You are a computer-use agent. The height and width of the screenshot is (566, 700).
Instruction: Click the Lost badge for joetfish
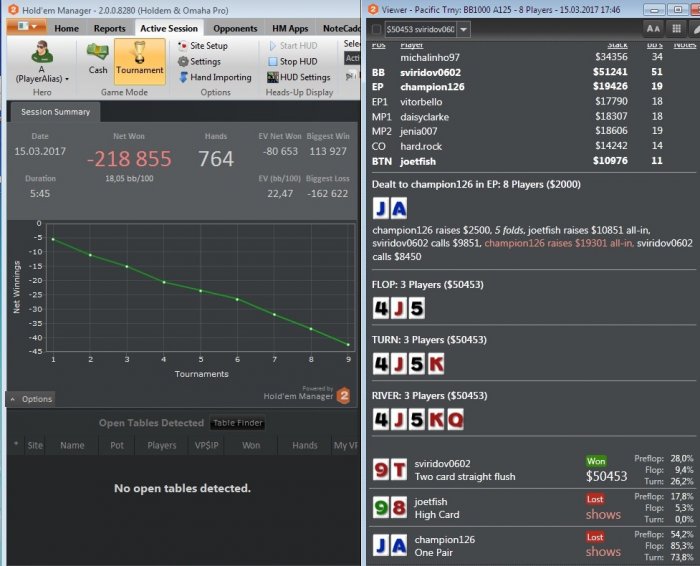coord(595,499)
